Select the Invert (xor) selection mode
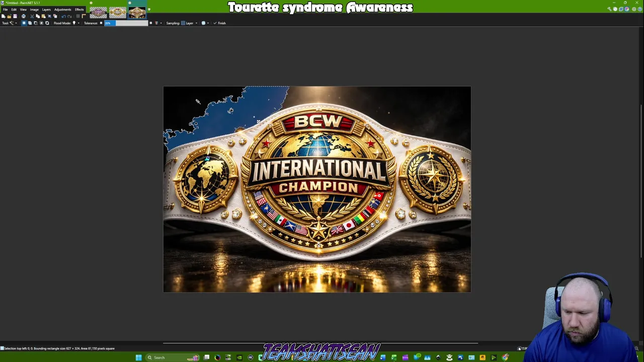Image resolution: width=644 pixels, height=362 pixels. tap(47, 23)
